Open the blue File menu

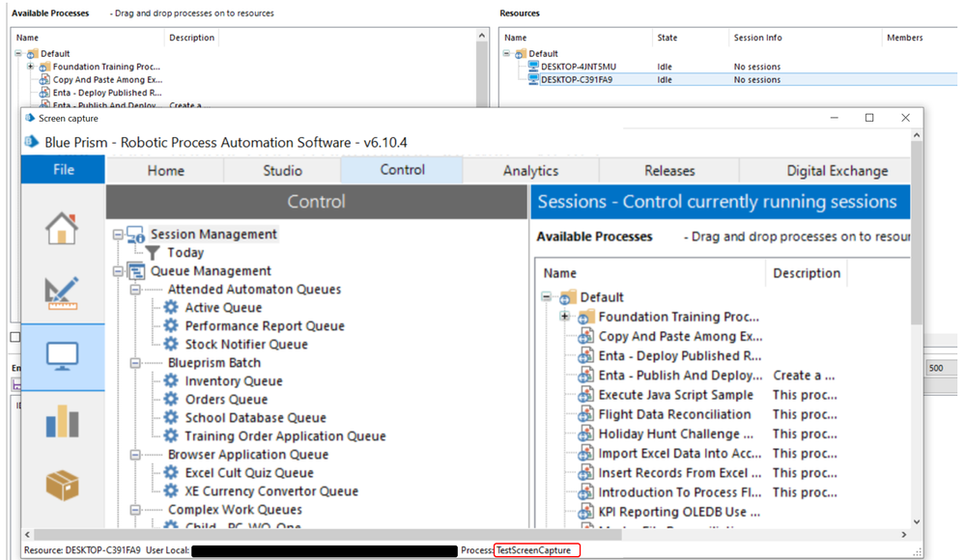point(63,170)
